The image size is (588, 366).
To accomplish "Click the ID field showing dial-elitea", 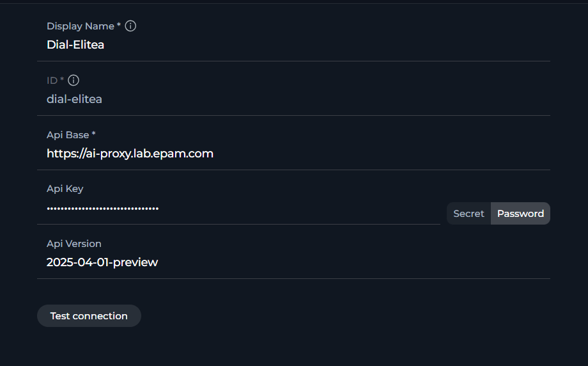I will [293, 99].
